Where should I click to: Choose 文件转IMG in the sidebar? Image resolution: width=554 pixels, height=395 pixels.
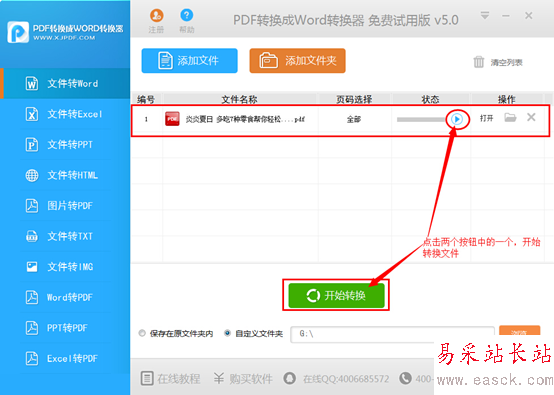(x=65, y=267)
